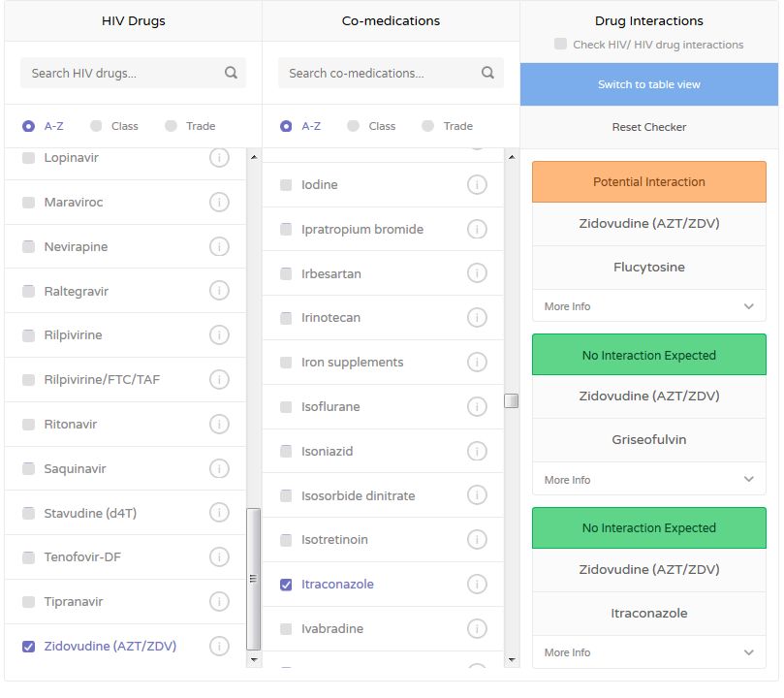
Task: Show info icon for Ritonavir
Action: (x=219, y=424)
